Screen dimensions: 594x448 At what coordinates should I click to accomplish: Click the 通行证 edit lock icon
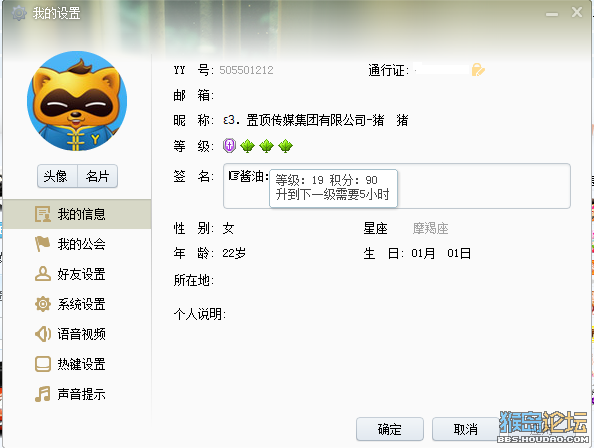[x=478, y=70]
